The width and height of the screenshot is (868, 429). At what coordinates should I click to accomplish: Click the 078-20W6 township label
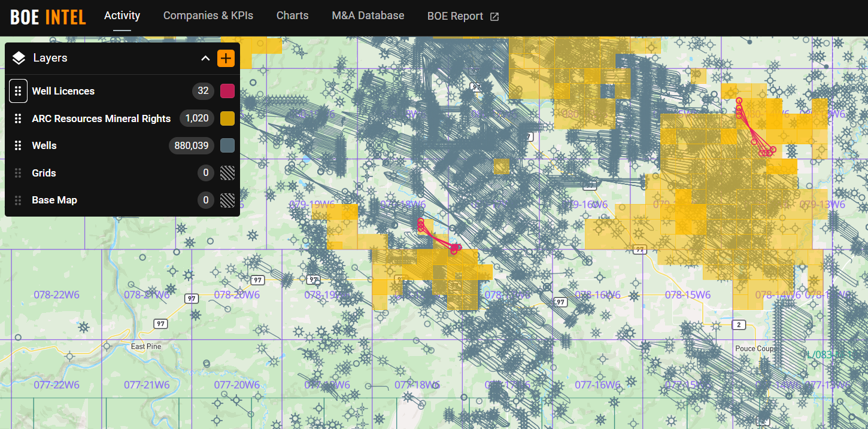point(237,295)
